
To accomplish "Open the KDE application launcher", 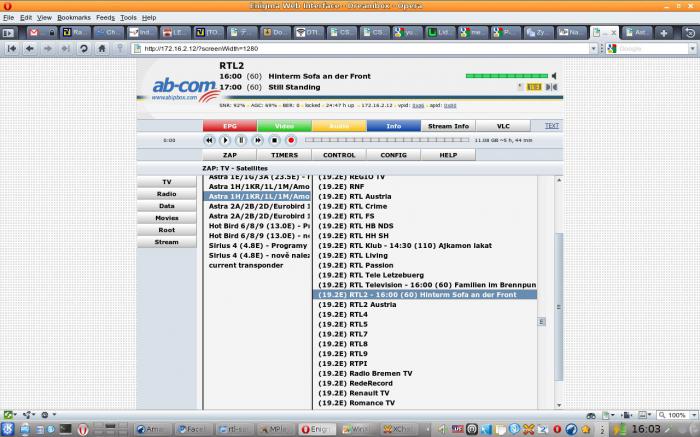I will [x=8, y=429].
